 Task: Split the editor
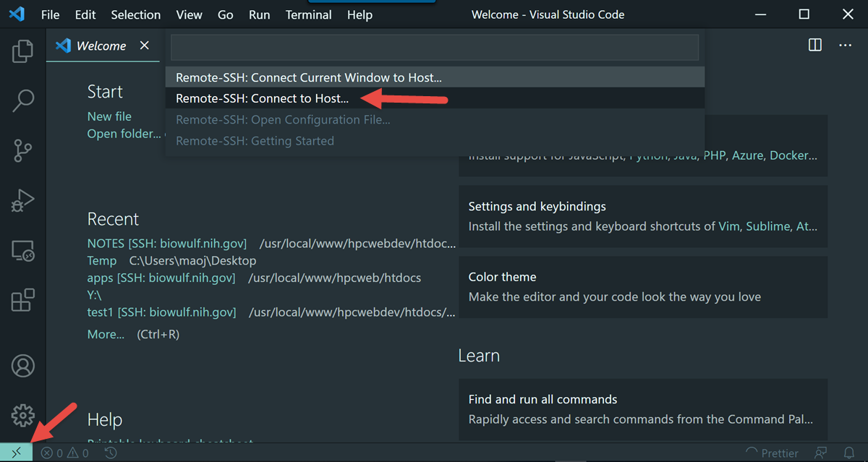[x=814, y=45]
